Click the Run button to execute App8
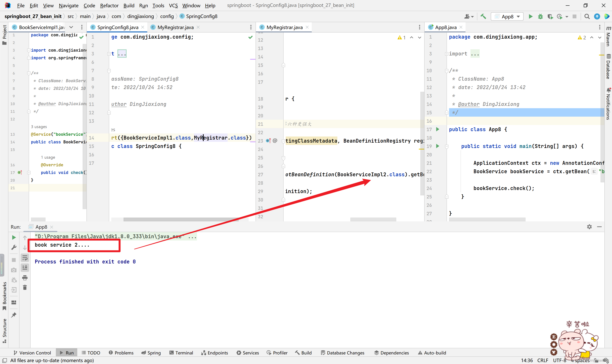This screenshot has width=612, height=364. click(x=531, y=16)
